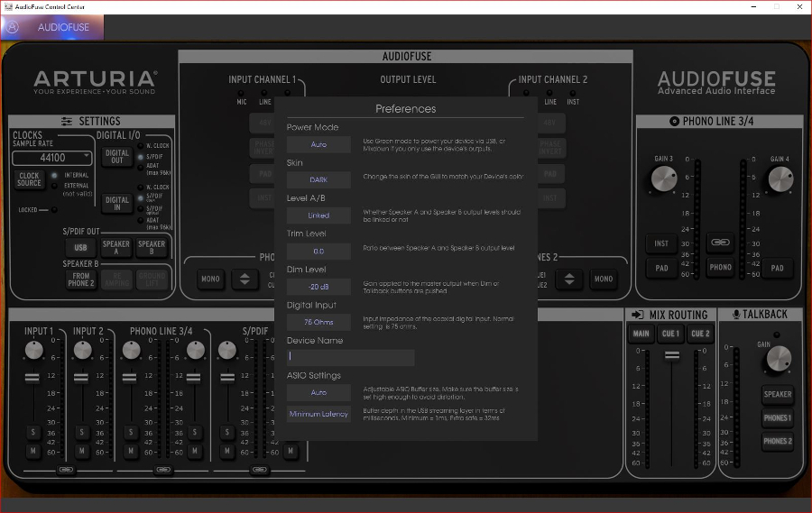812x513 pixels.
Task: Click the Gain 4 knob
Action: click(x=780, y=179)
